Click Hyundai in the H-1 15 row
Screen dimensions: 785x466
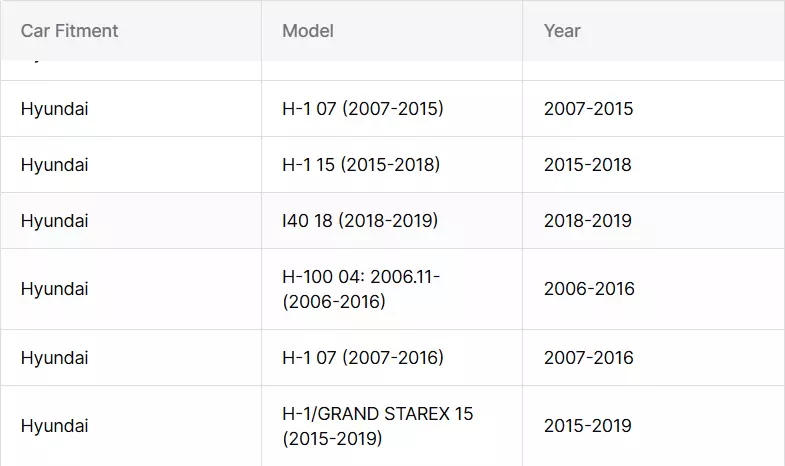55,165
